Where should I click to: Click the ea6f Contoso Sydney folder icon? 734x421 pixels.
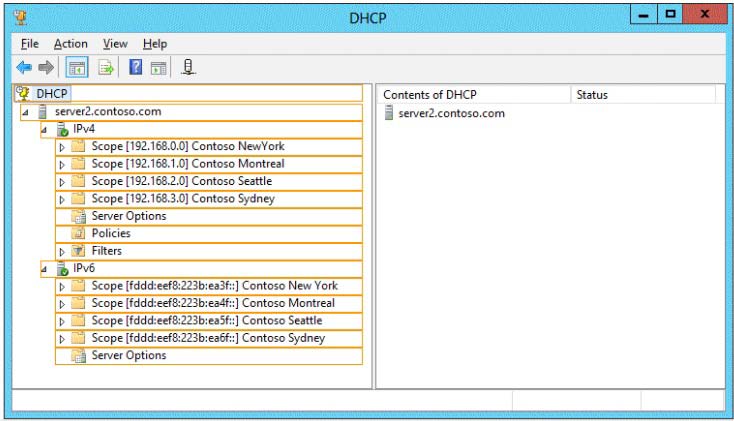(78, 338)
